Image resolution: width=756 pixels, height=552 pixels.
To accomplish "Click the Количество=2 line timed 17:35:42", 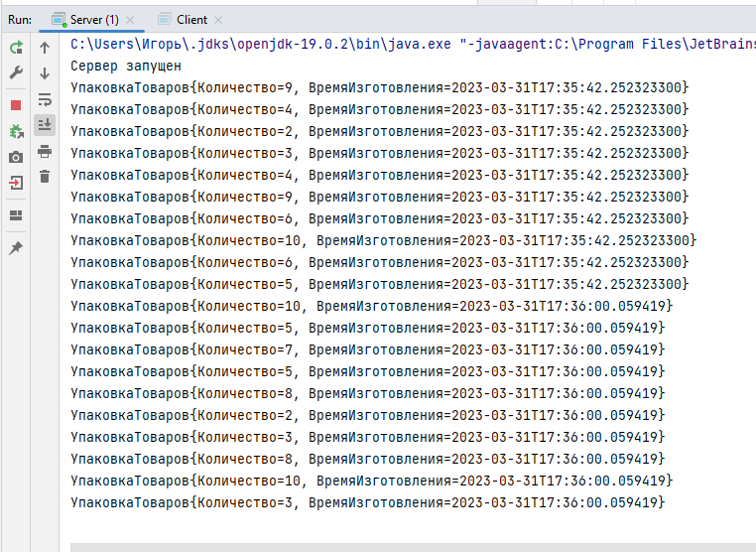I will point(379,131).
